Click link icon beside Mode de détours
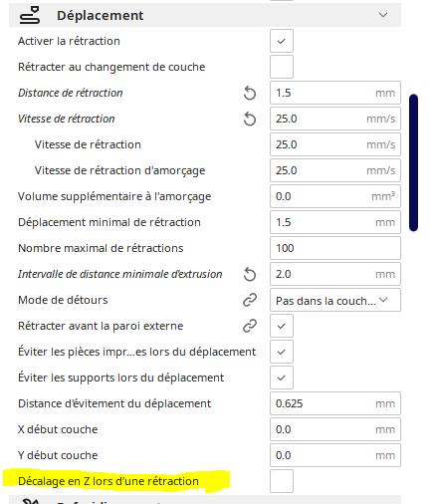 (x=250, y=300)
